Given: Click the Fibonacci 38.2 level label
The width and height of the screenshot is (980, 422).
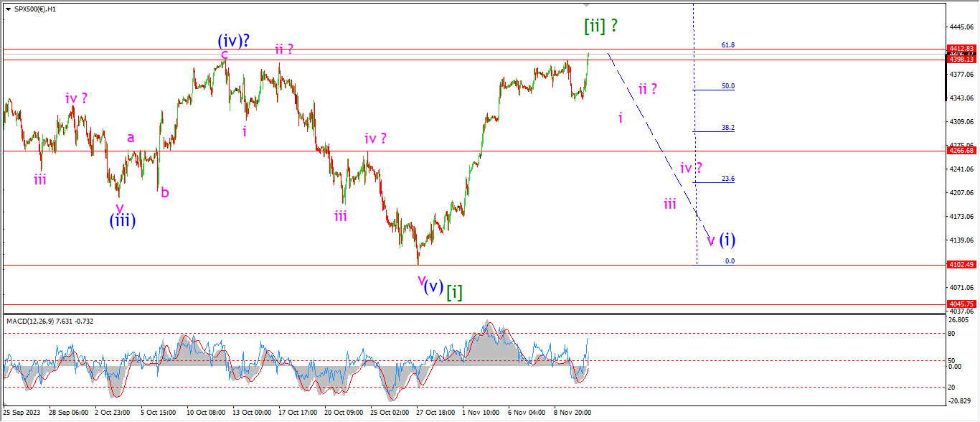Looking at the screenshot, I should (727, 128).
